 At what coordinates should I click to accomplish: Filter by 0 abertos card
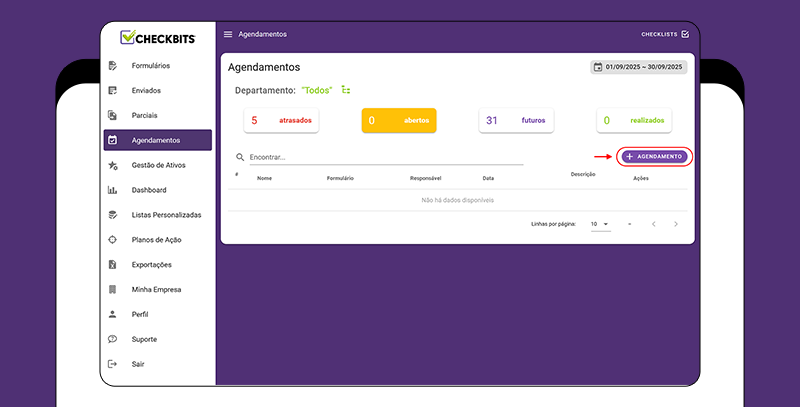coord(399,120)
